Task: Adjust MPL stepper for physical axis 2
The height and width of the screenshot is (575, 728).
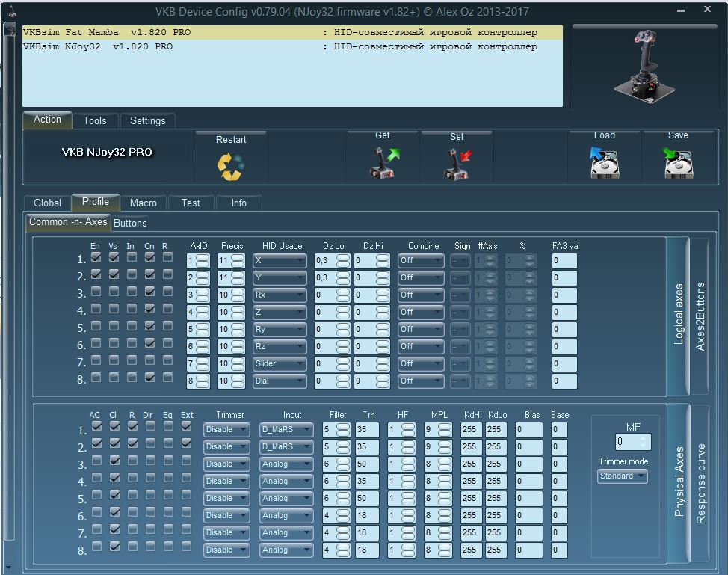Action: click(x=444, y=447)
